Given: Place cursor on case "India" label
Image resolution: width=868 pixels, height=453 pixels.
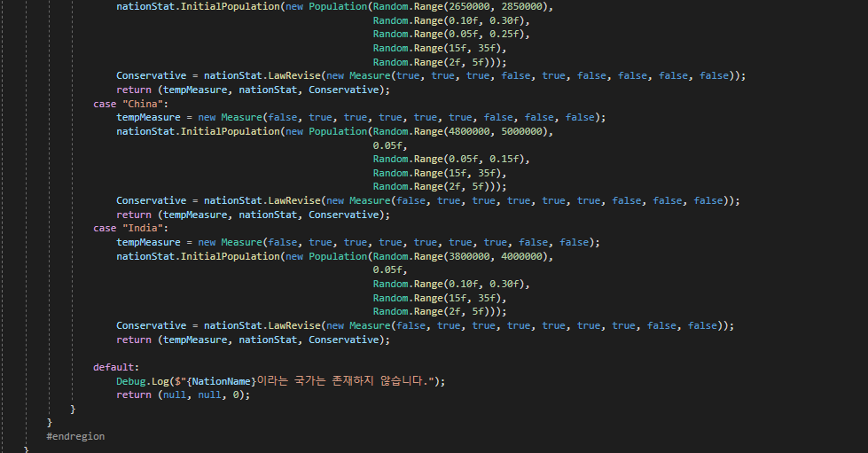Looking at the screenshot, I should click(130, 228).
